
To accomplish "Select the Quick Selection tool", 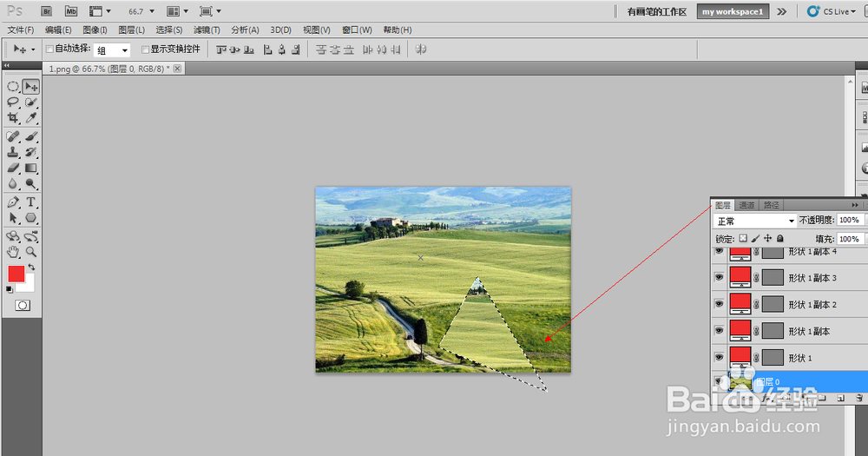I will [31, 102].
